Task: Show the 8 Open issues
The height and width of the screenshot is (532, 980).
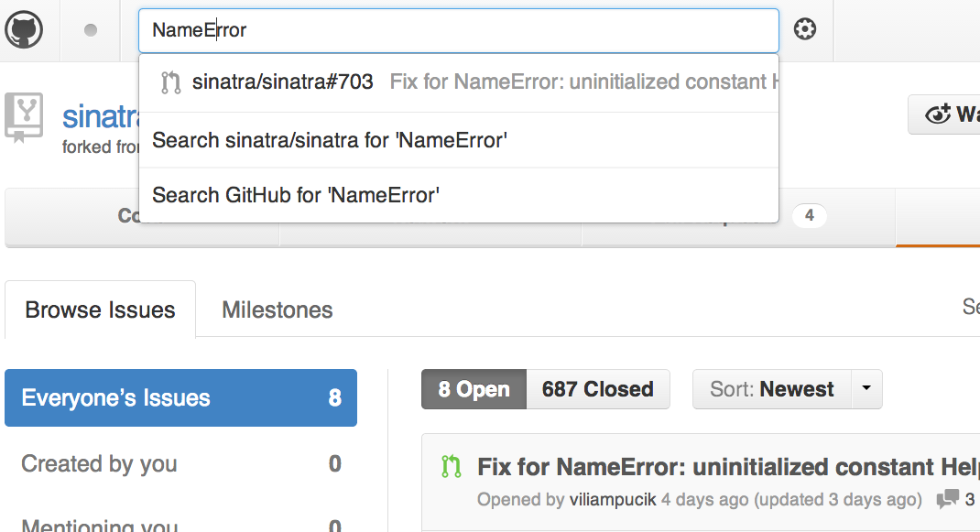Action: pos(474,389)
